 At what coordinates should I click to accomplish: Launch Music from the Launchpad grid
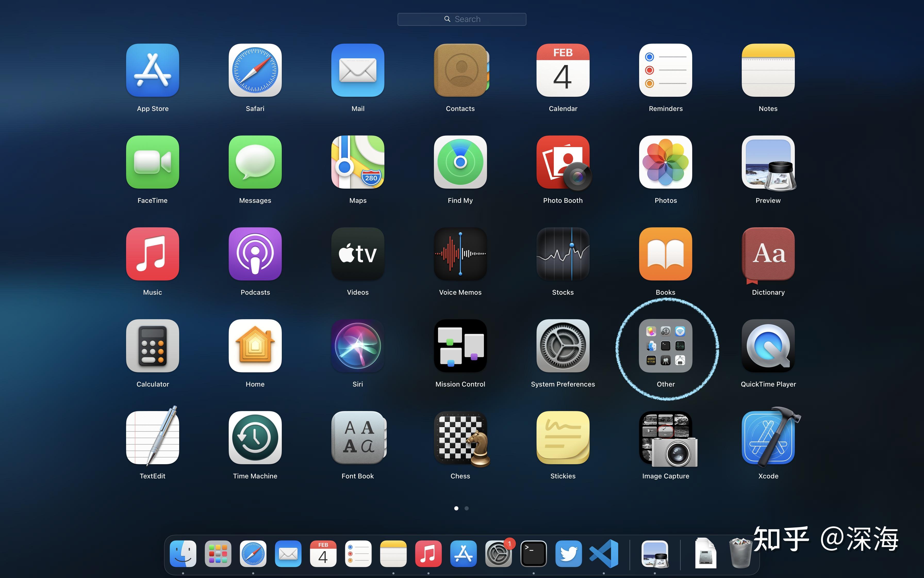pyautogui.click(x=152, y=254)
